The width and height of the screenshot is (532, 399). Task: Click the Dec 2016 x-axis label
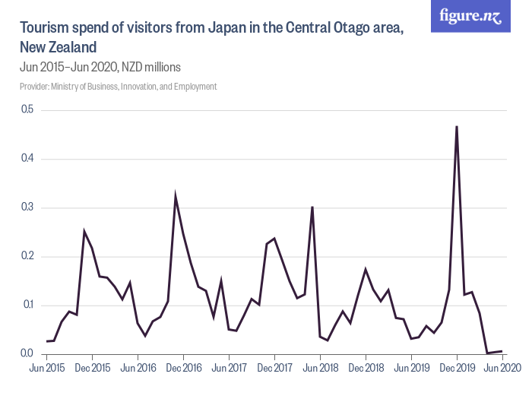(x=183, y=368)
